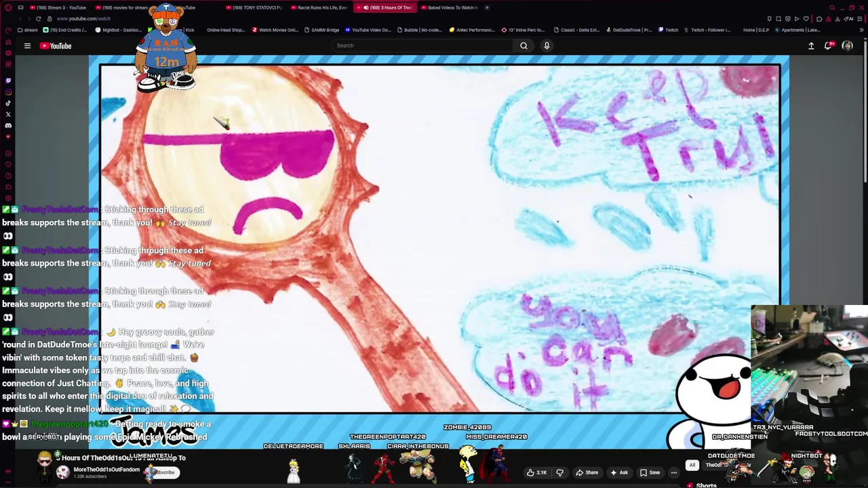
Task: Open the 'Bubble | No-code' bookmark
Action: coord(420,30)
